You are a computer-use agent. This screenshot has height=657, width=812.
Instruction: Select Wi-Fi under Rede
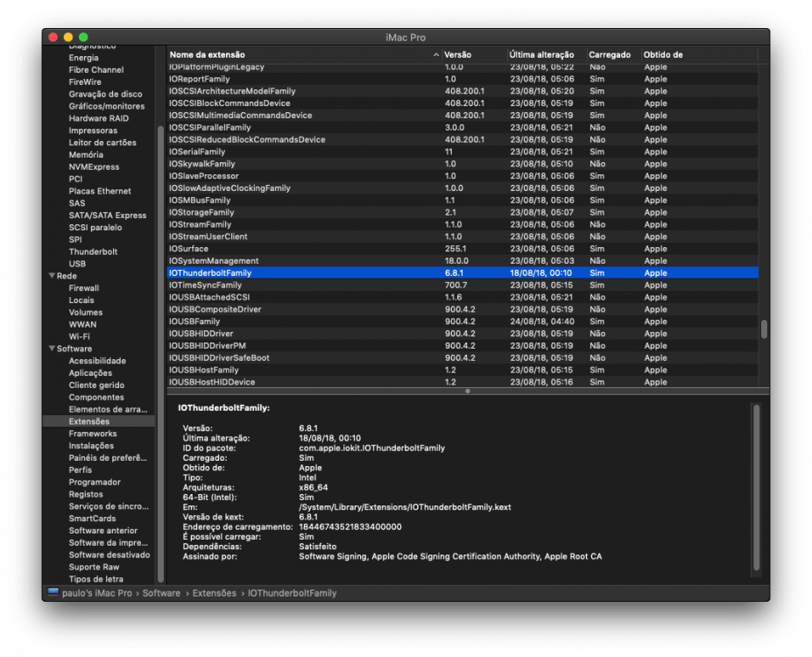coord(79,336)
